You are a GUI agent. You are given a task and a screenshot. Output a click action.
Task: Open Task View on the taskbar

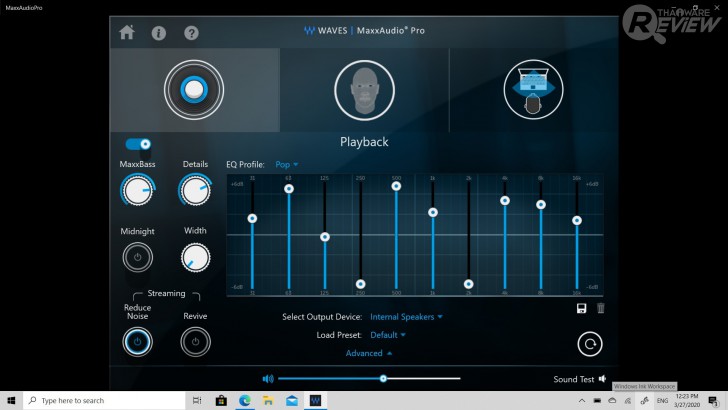coord(197,400)
